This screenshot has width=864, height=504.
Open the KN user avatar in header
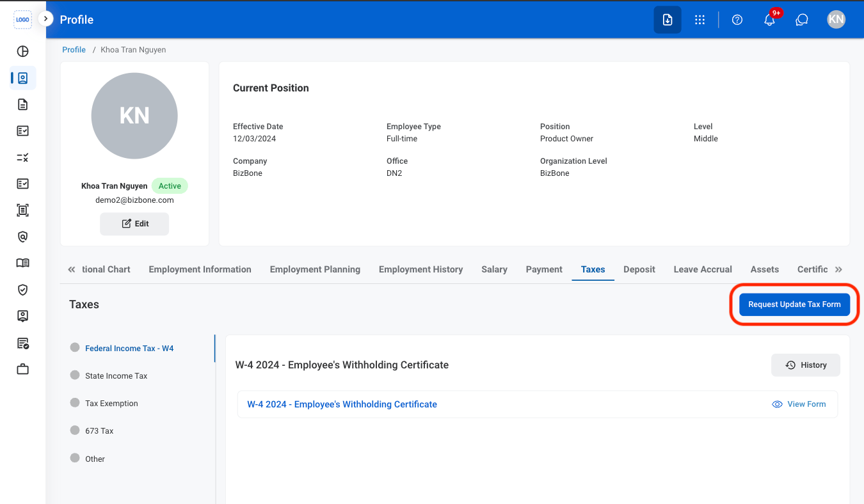click(x=836, y=20)
